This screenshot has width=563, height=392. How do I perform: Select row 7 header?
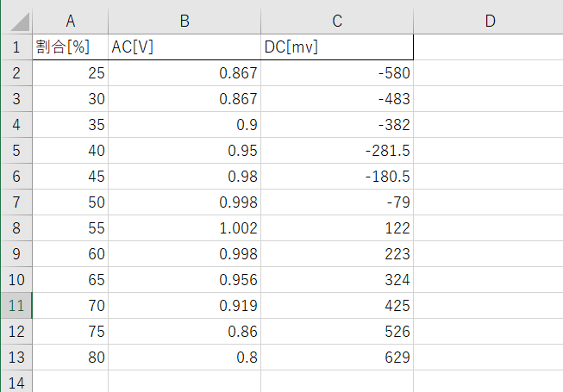pyautogui.click(x=16, y=202)
